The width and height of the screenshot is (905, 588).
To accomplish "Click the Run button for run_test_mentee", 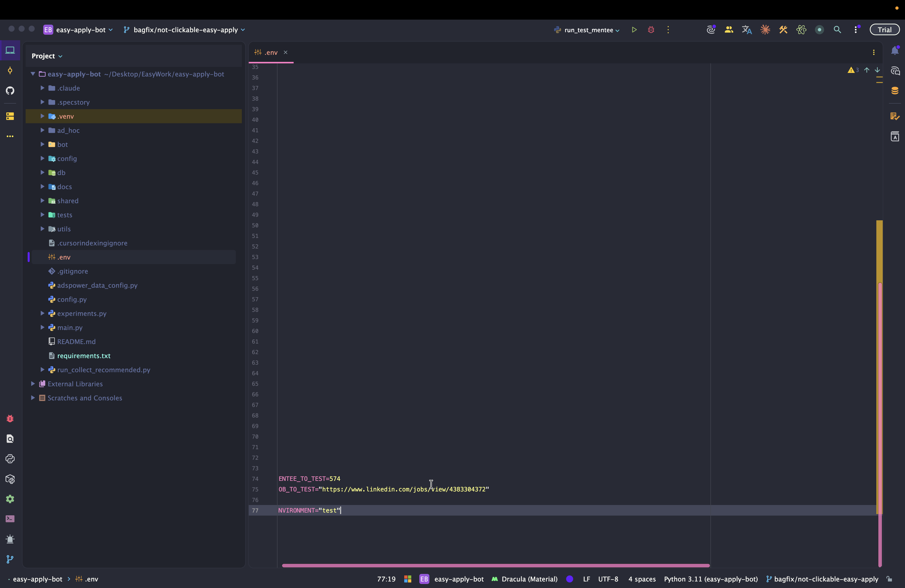I will click(634, 30).
